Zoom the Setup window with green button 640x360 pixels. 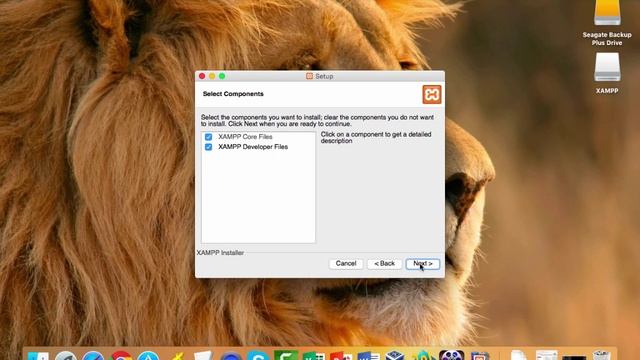222,76
